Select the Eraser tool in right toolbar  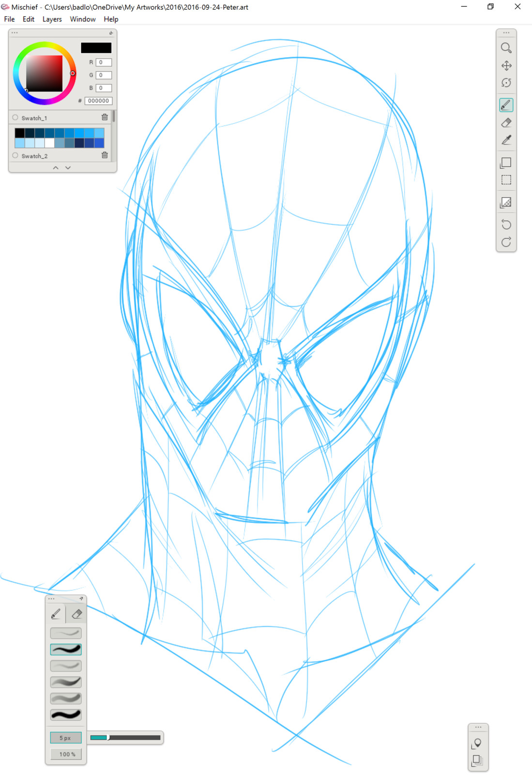coord(506,123)
